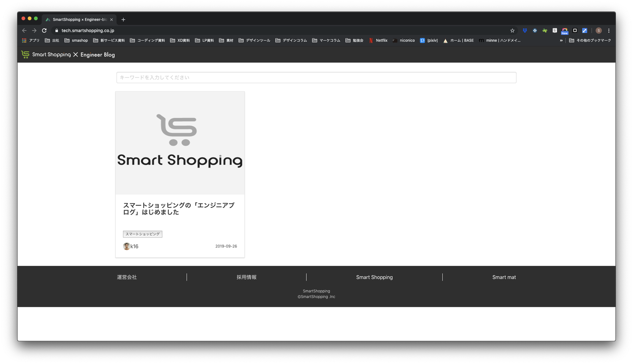Focus the keyword search input field
This screenshot has width=633, height=364.
click(x=316, y=77)
